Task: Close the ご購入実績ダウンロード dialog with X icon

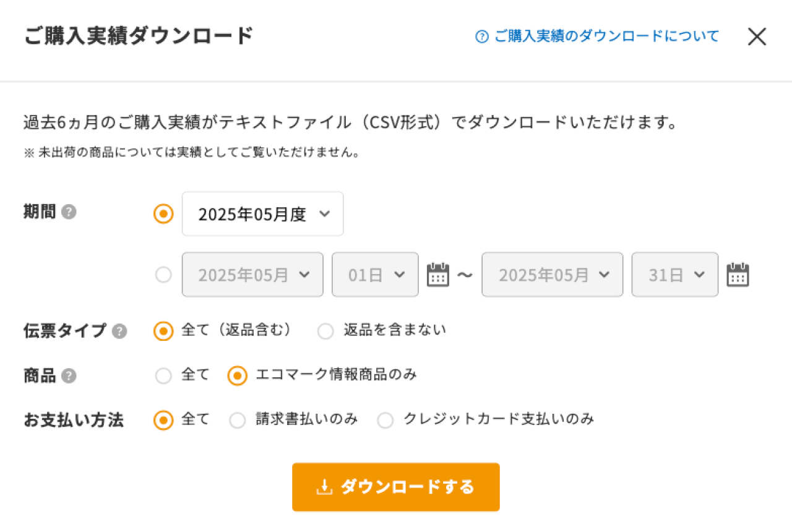Action: point(757,36)
